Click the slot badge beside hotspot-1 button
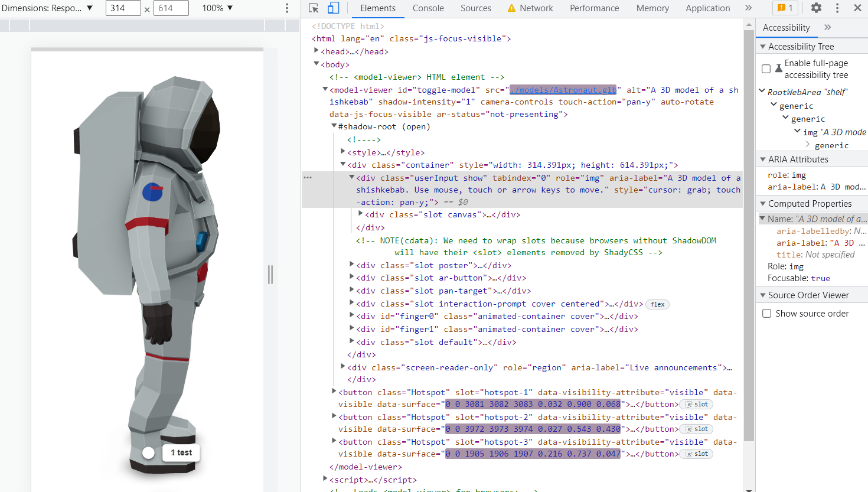 pos(696,404)
